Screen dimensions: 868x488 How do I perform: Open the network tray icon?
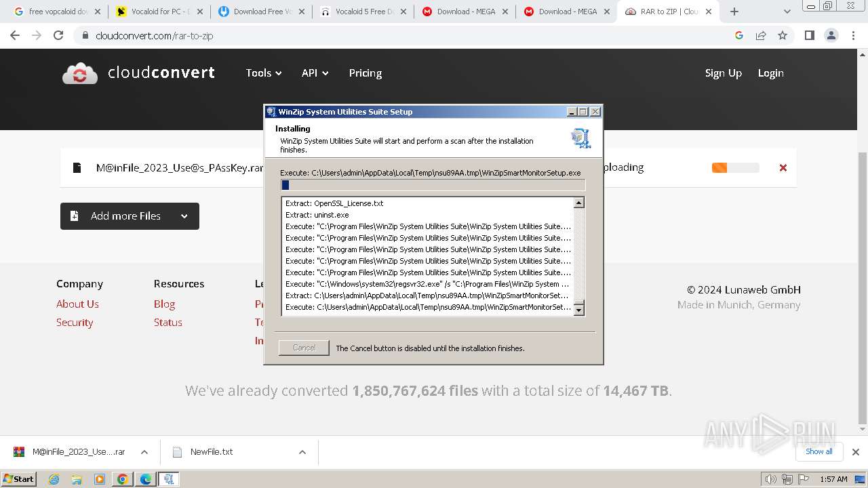[789, 479]
